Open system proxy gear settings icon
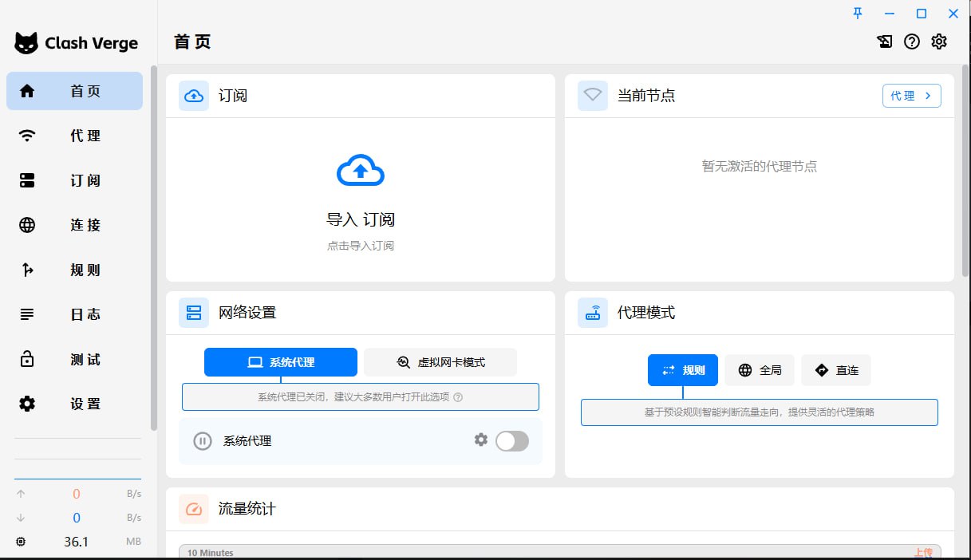 (x=480, y=440)
